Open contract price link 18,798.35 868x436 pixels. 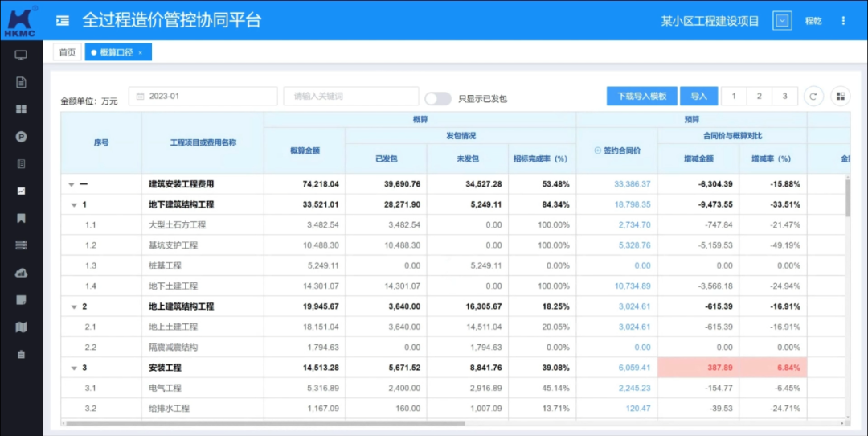click(633, 204)
